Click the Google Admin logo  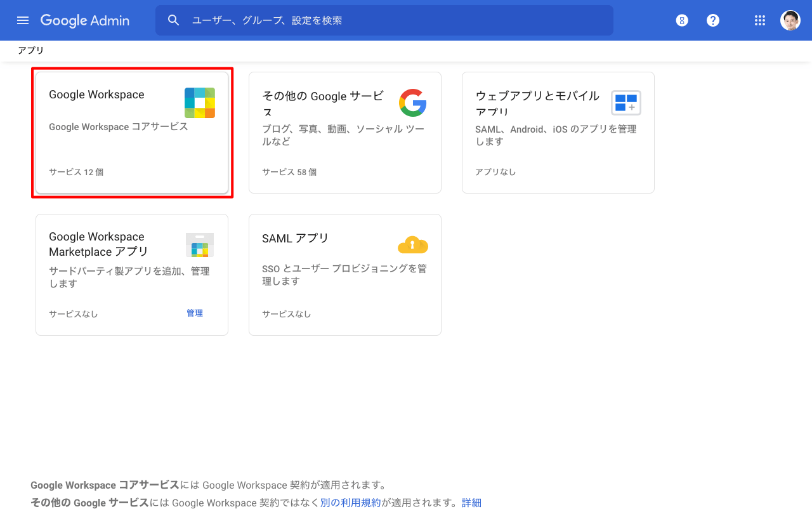(x=85, y=20)
